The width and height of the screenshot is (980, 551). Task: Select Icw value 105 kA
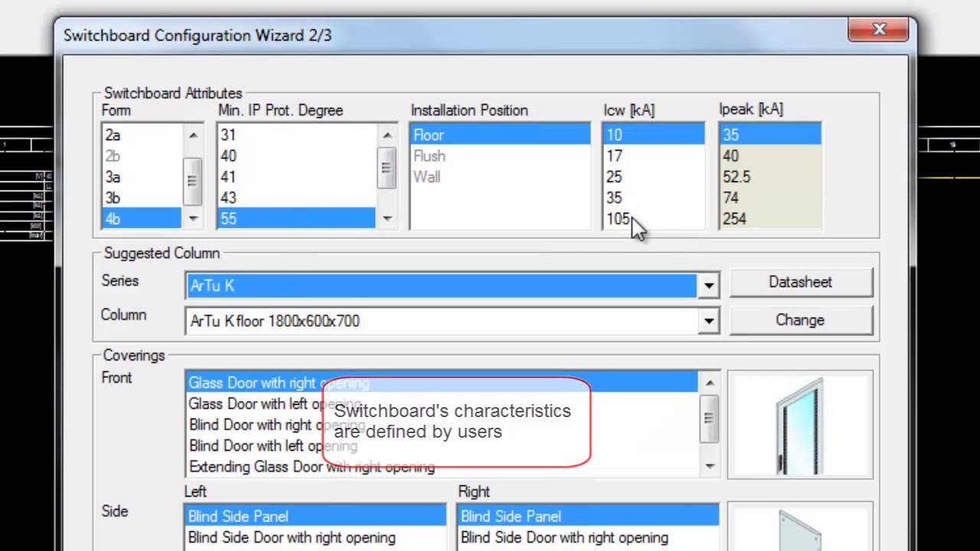(x=653, y=219)
